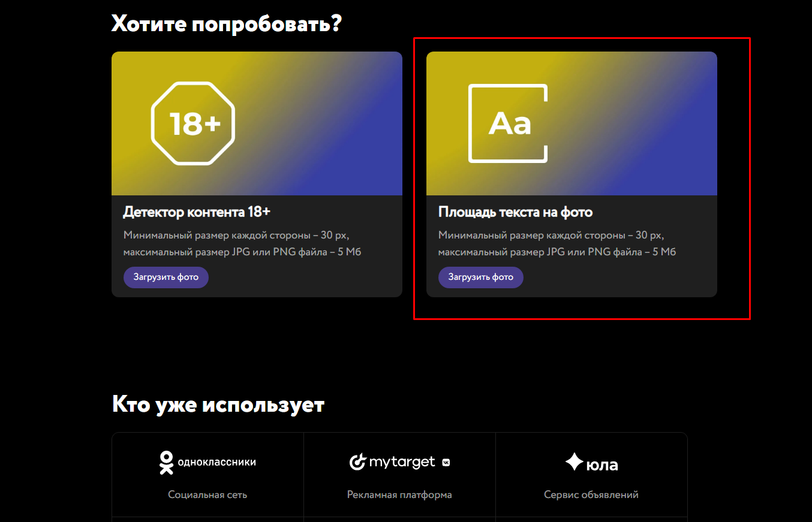Upload photo for Площадь текста на фото
Image resolution: width=812 pixels, height=522 pixels.
[481, 277]
